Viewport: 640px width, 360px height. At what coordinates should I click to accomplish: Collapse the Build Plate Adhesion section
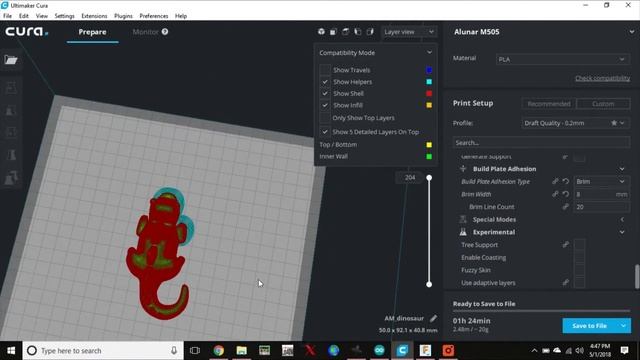622,169
